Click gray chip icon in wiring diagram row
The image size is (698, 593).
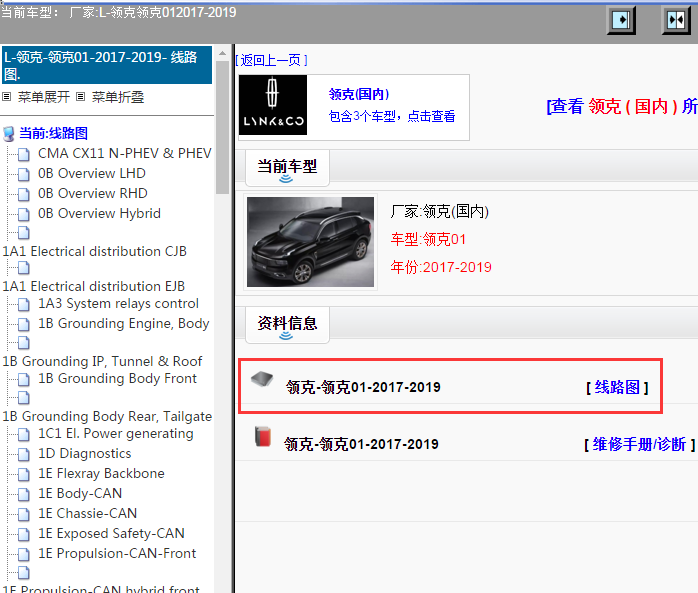262,379
